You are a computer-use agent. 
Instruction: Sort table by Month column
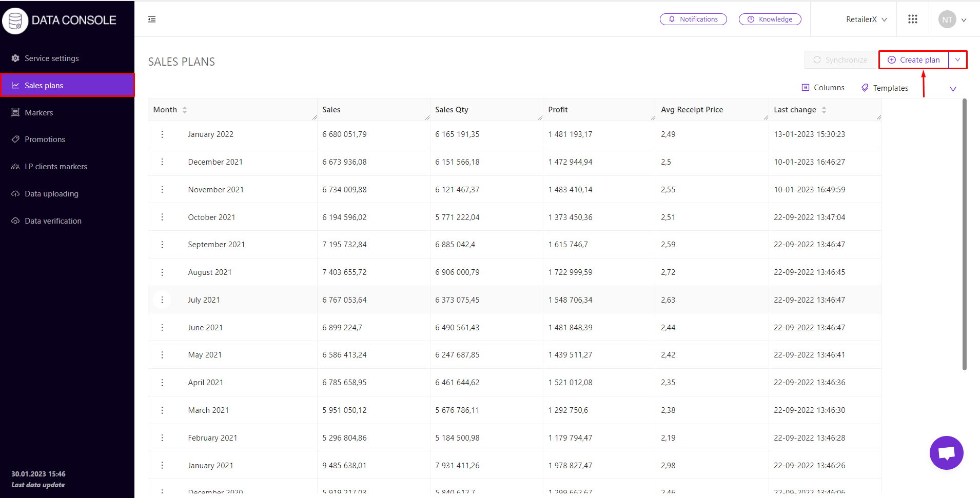pos(185,110)
